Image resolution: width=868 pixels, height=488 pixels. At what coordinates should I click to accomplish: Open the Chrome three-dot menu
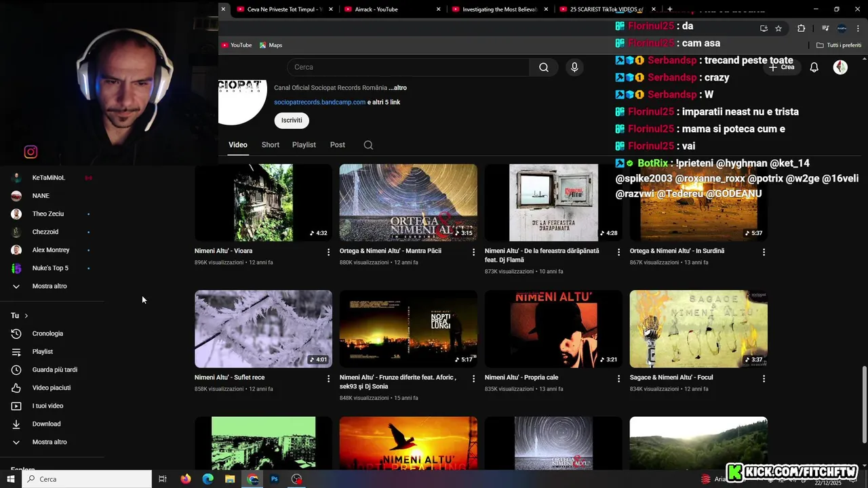click(859, 28)
